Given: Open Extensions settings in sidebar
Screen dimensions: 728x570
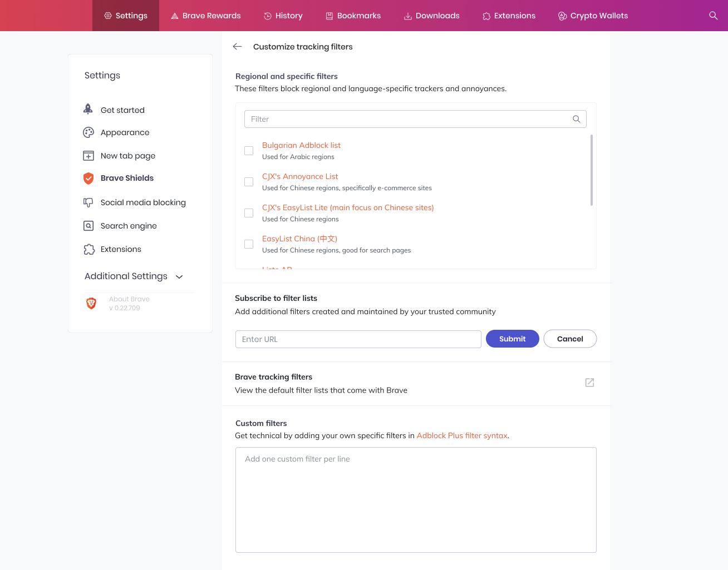Looking at the screenshot, I should click(x=121, y=249).
